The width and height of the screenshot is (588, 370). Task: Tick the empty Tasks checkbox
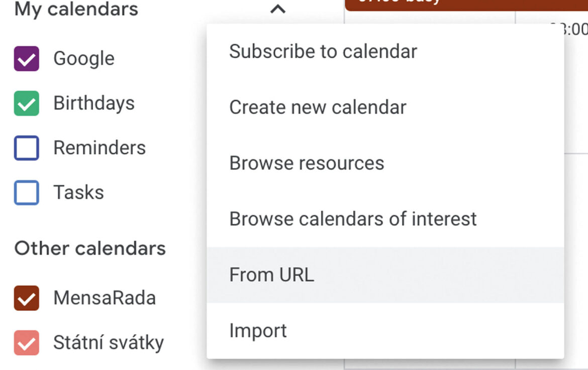coord(27,193)
